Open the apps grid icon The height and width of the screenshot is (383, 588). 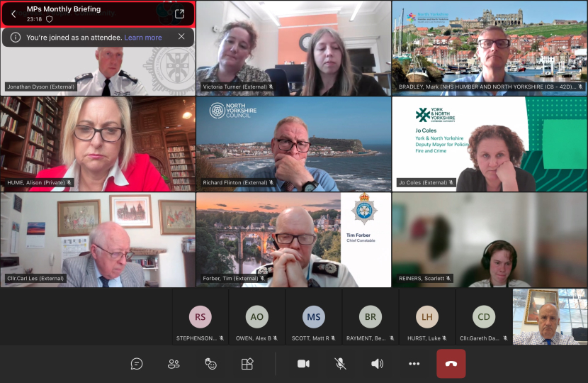tap(247, 364)
